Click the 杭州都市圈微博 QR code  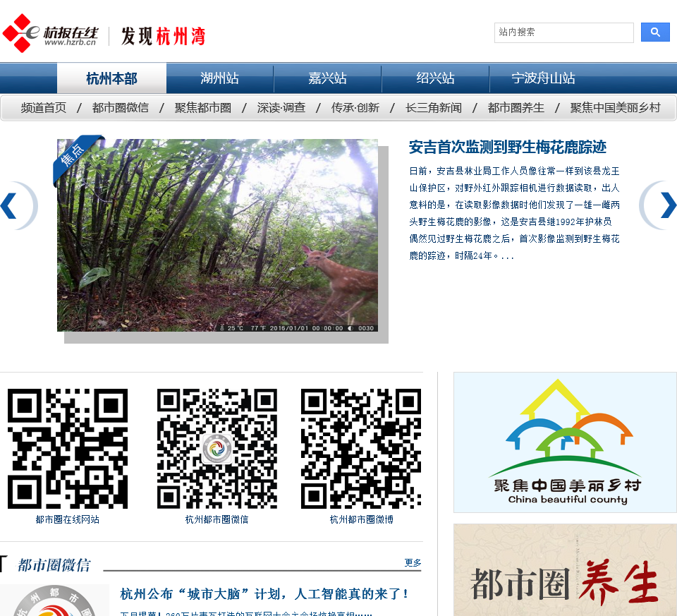pyautogui.click(x=361, y=448)
